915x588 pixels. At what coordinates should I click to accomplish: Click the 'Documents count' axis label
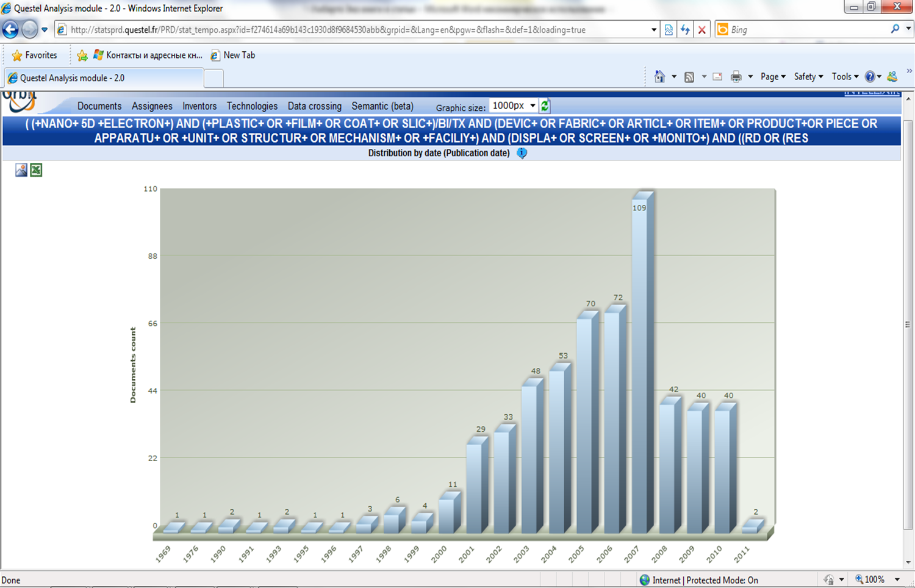point(133,365)
